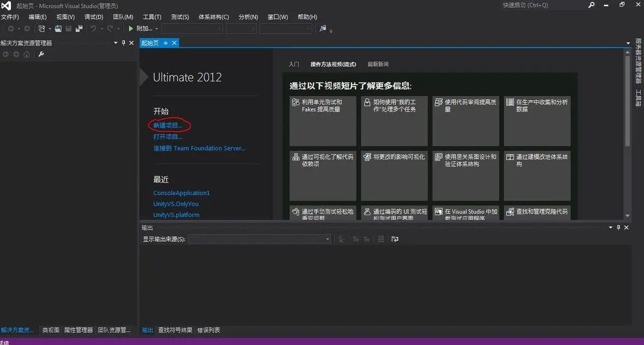Image resolution: width=644 pixels, height=345 pixels.
Task: Click the Save toolbar icon
Action: tap(69, 29)
